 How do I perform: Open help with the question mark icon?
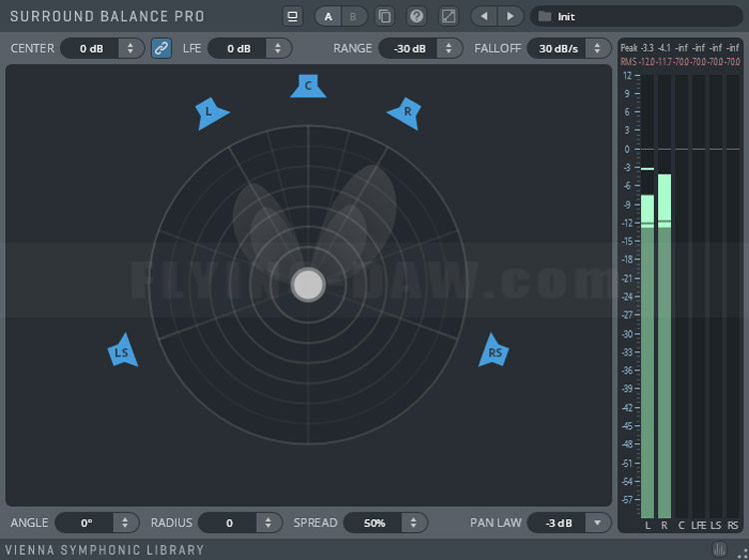coord(416,17)
